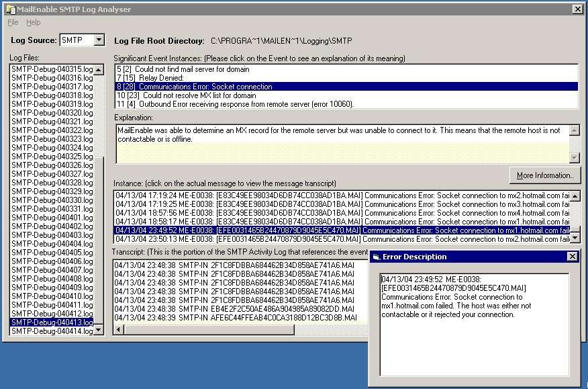Image resolution: width=588 pixels, height=389 pixels.
Task: Select log file SMTP-Debug-040315.log
Action: (x=52, y=69)
